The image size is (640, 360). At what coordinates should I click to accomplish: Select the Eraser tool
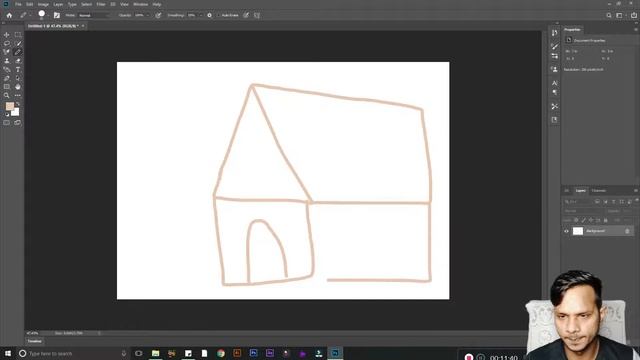click(18, 61)
